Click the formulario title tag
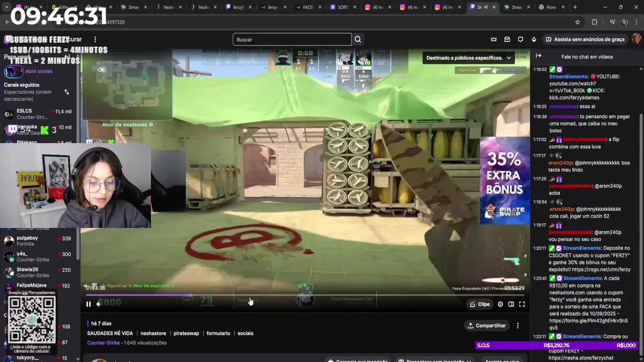The width and height of the screenshot is (644, 362). [218, 333]
